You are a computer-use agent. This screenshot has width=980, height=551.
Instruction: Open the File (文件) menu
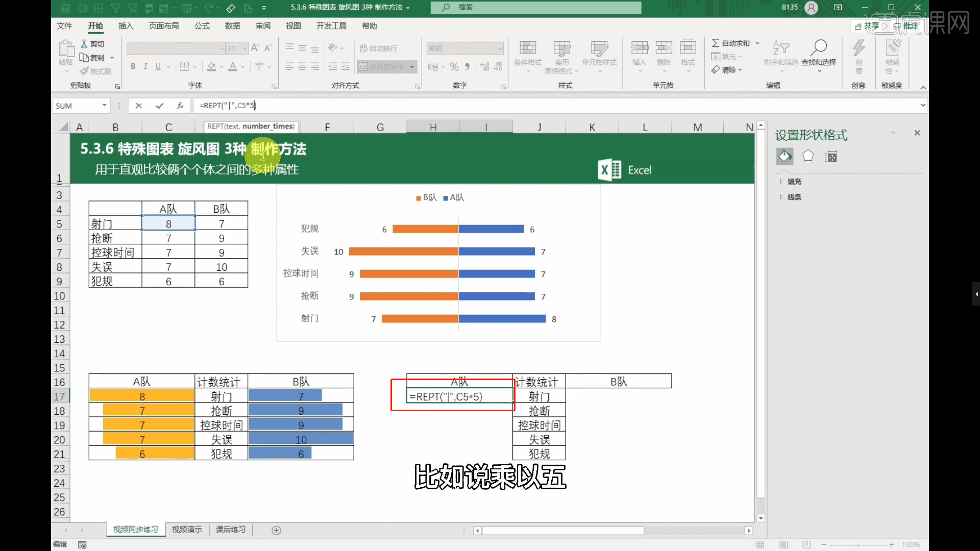point(64,26)
